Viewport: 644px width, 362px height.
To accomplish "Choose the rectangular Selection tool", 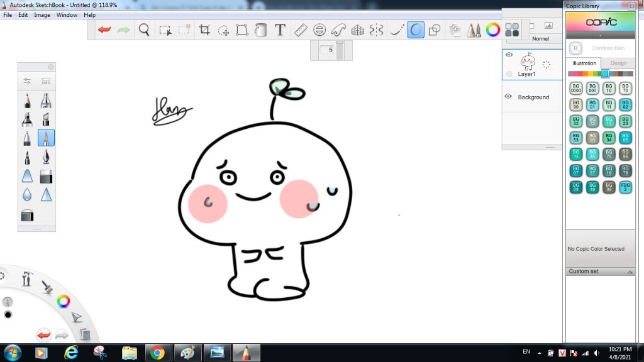I will (165, 30).
